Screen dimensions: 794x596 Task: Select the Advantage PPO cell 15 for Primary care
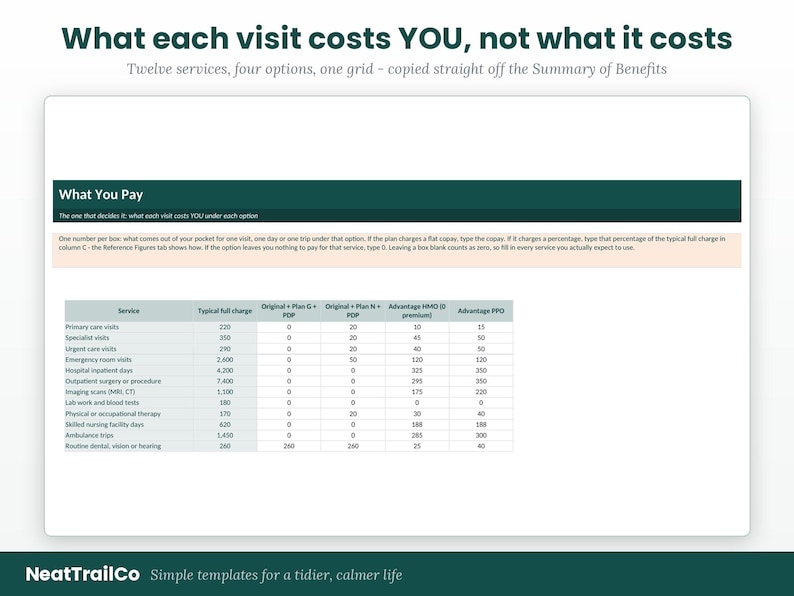coord(481,327)
